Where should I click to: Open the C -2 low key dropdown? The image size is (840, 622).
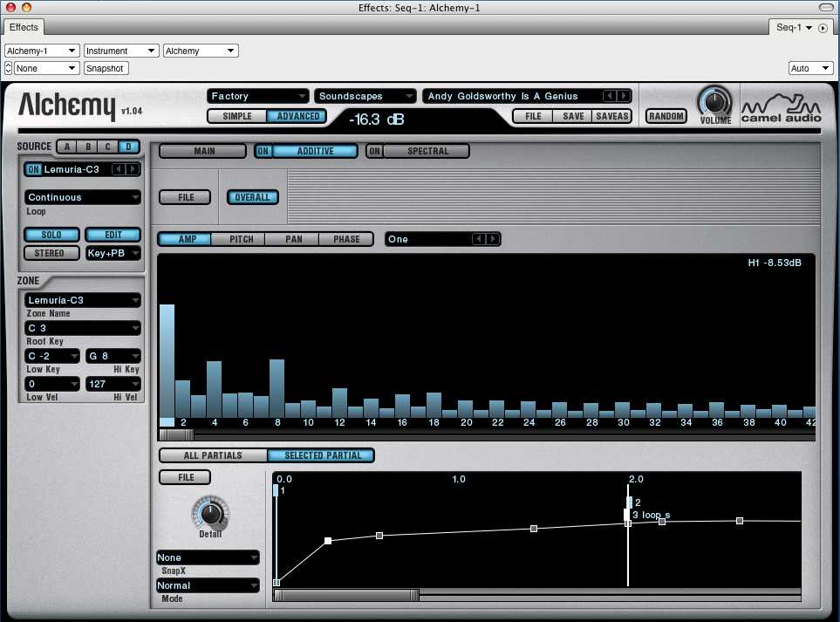[x=52, y=356]
